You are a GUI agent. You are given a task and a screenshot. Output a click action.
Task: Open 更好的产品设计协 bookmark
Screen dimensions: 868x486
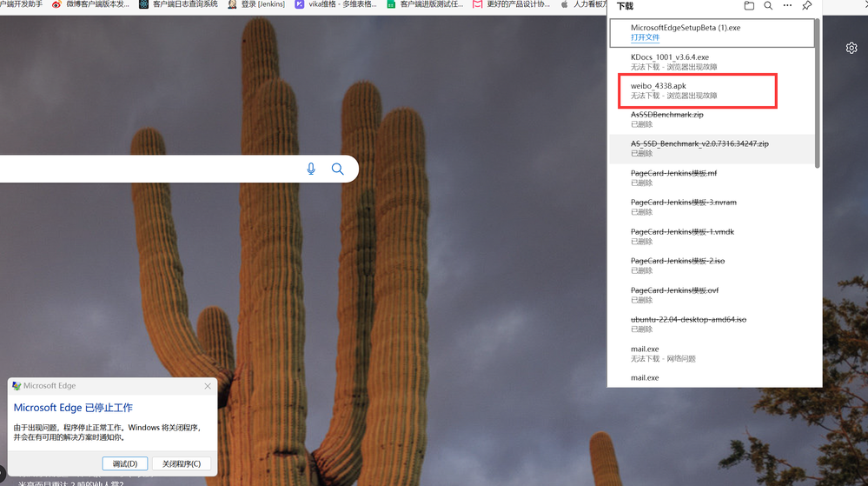point(512,3)
